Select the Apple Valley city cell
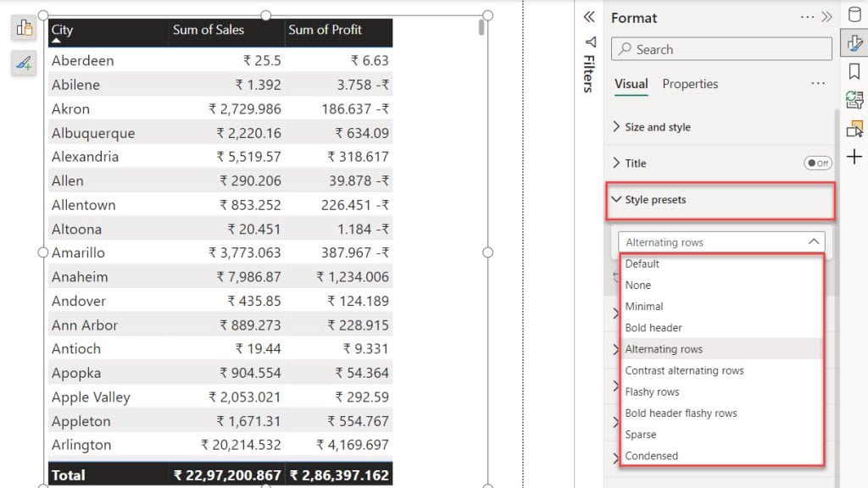Screen dimensions: 868x488 tap(91, 397)
